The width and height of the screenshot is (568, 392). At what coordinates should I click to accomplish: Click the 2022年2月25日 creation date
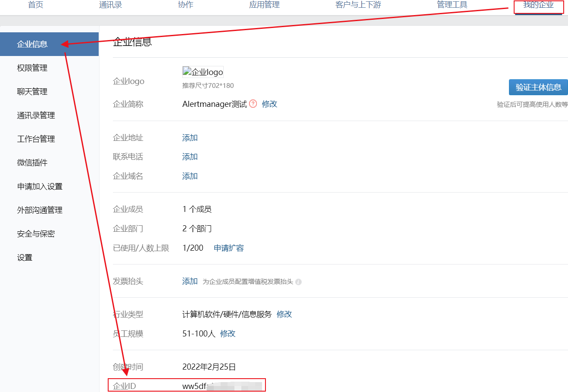pos(209,367)
